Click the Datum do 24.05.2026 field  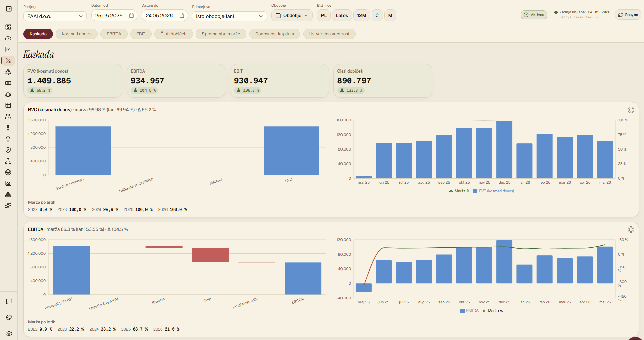(165, 16)
